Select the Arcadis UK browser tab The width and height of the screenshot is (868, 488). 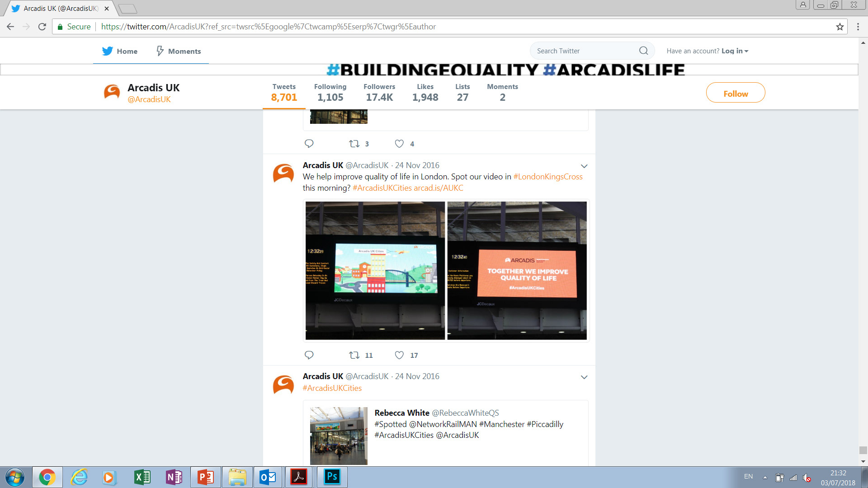(x=61, y=9)
